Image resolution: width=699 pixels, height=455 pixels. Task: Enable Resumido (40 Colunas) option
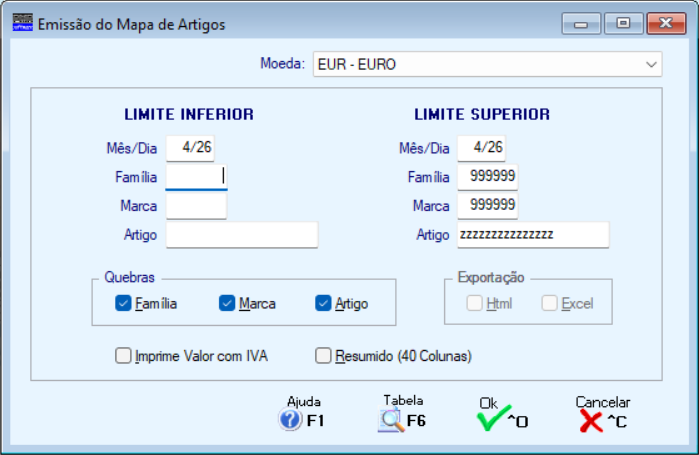point(323,355)
